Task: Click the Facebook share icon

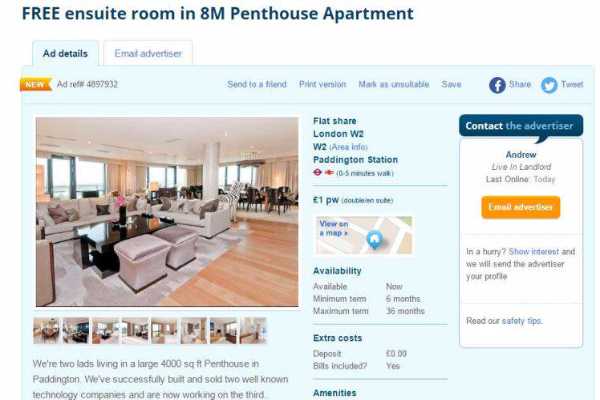Action: click(x=497, y=85)
